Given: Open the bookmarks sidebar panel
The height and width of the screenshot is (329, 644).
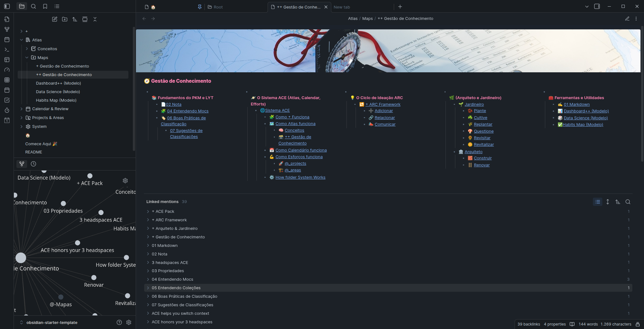Looking at the screenshot, I should click(x=45, y=6).
